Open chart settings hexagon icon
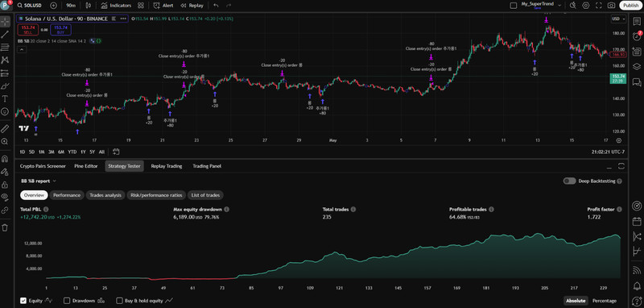Image resolution: width=644 pixels, height=308 pixels. pos(586,6)
